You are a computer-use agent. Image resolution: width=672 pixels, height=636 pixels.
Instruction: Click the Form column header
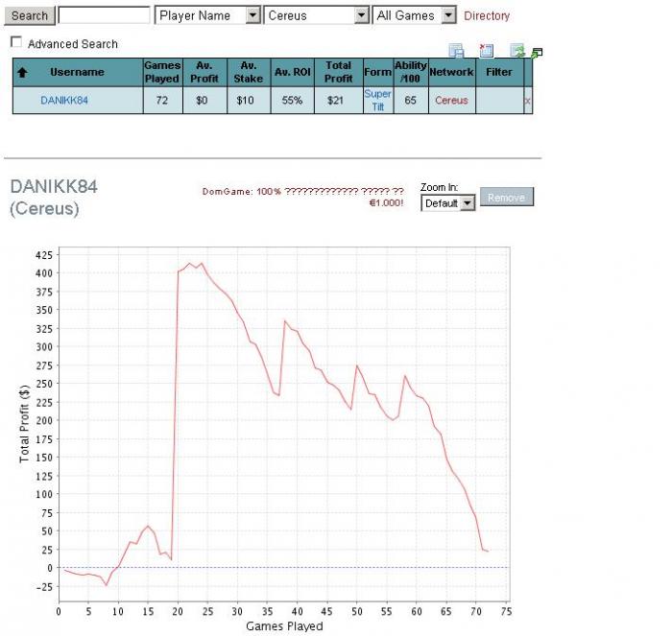tap(378, 72)
